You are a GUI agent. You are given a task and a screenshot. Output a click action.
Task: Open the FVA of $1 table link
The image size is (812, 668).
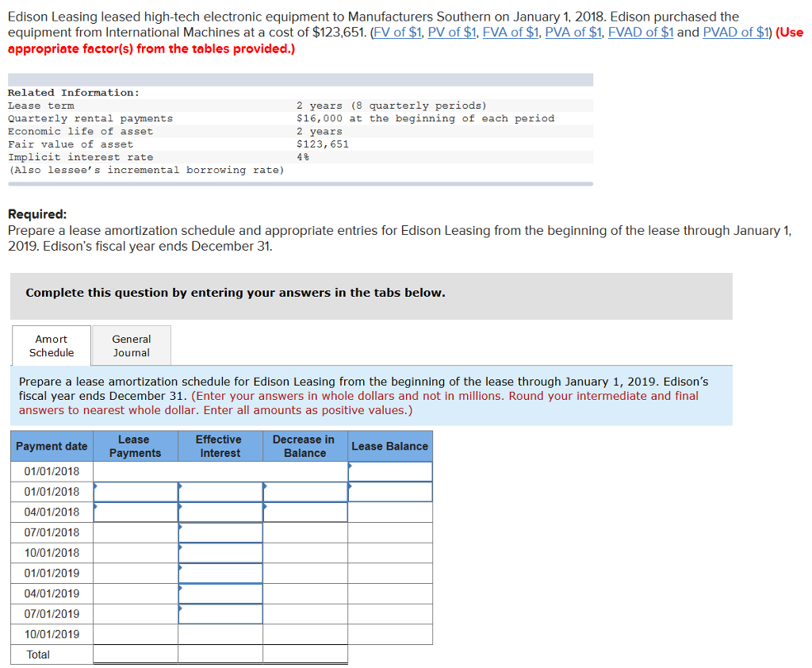click(511, 32)
